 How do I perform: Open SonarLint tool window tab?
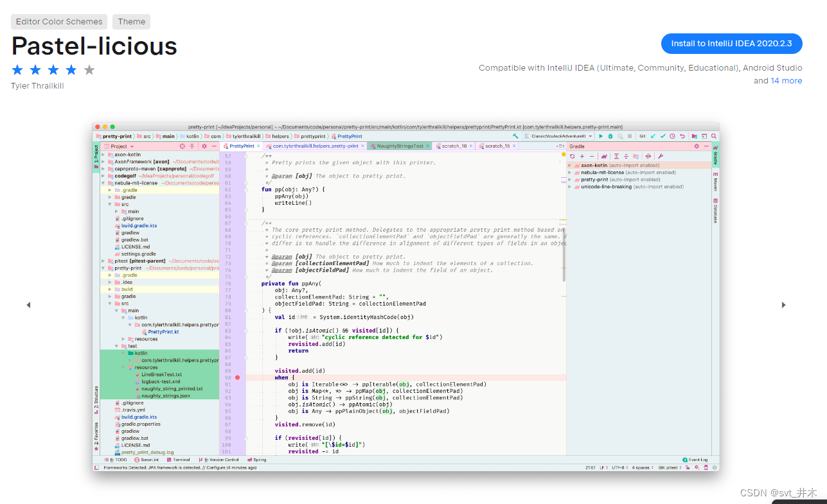pyautogui.click(x=146, y=460)
